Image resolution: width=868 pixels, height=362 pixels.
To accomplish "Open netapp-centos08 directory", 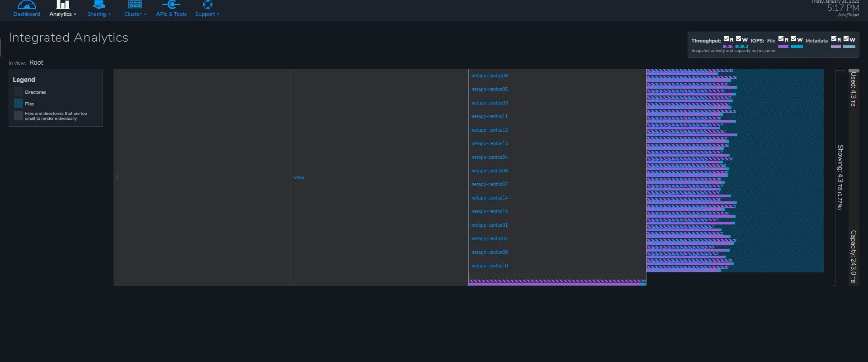I will 490,76.
